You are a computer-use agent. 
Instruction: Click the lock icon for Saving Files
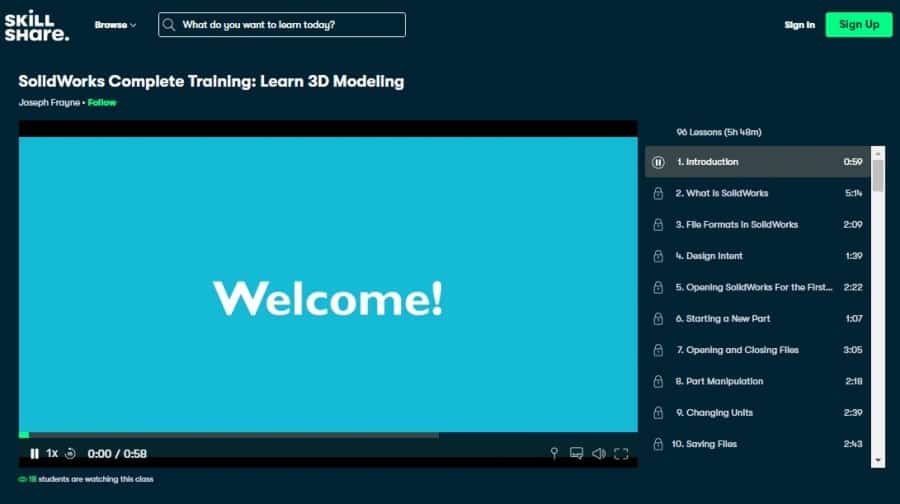(658, 444)
